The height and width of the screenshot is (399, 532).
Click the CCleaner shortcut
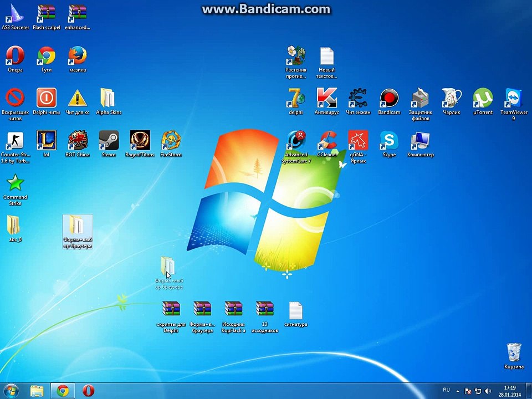[327, 144]
